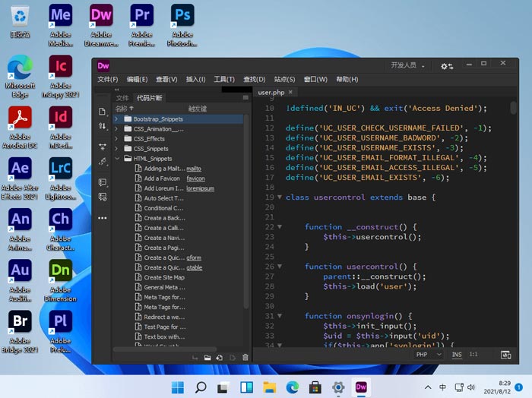Click the sync settings gear icon

[x=447, y=66]
